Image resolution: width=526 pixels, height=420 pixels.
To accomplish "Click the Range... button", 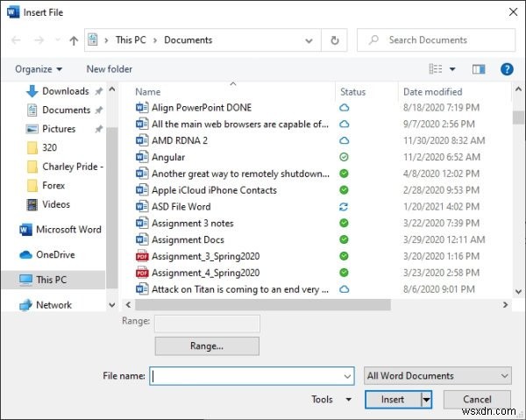I will pyautogui.click(x=207, y=345).
